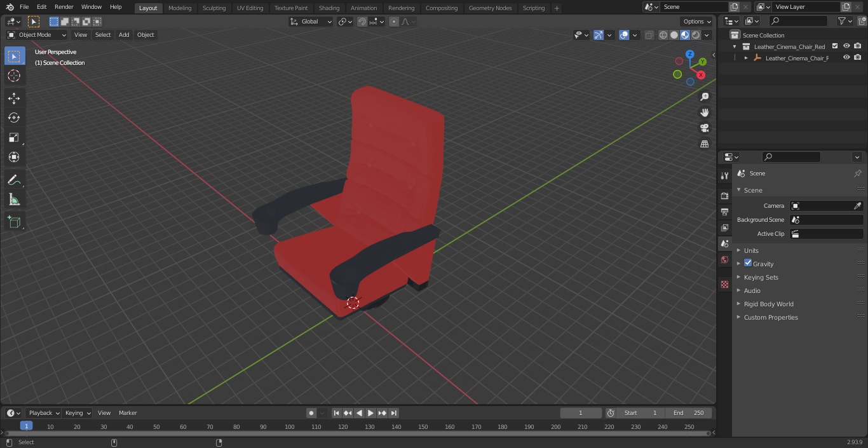Image resolution: width=868 pixels, height=448 pixels.
Task: Toggle snapping magnet button
Action: coord(362,22)
